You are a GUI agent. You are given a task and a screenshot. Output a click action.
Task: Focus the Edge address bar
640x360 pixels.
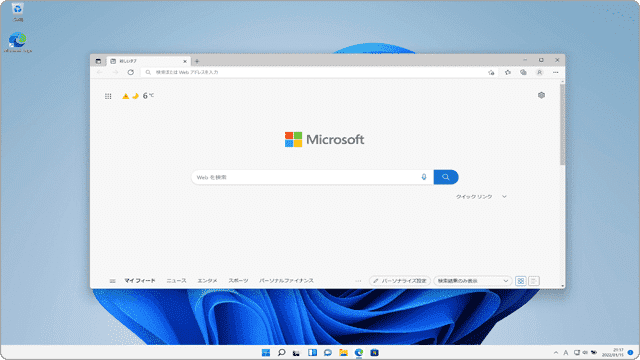coord(313,72)
